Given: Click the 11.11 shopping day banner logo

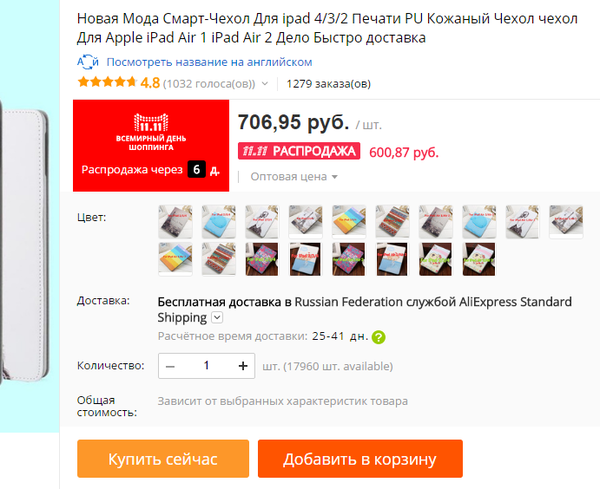Looking at the screenshot, I should click(x=151, y=132).
